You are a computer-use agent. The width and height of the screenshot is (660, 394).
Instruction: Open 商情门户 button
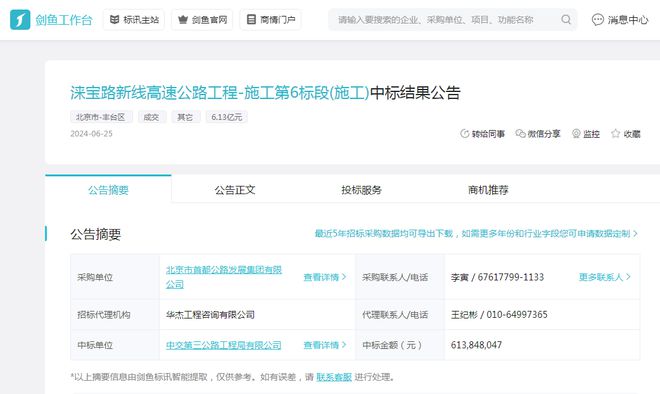pyautogui.click(x=270, y=19)
